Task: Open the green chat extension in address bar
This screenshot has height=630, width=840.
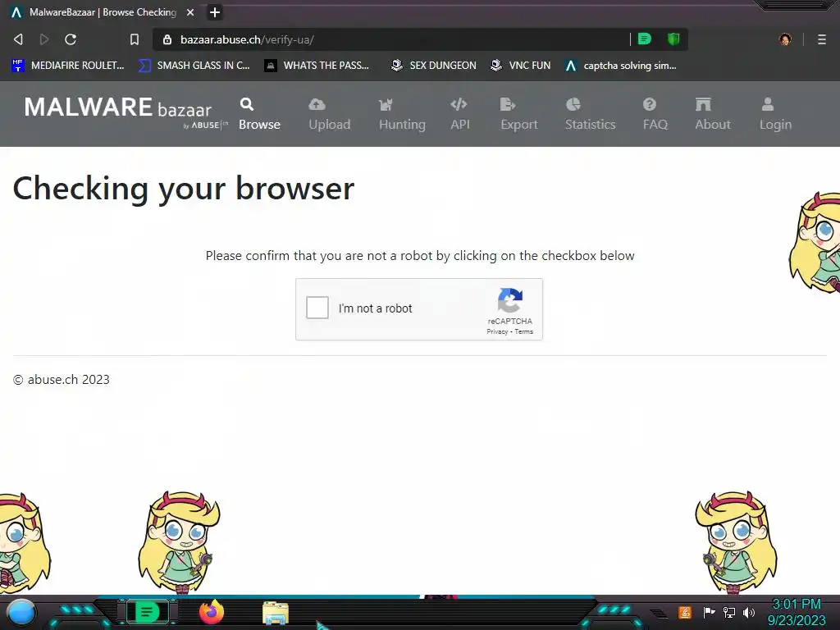Action: point(645,39)
